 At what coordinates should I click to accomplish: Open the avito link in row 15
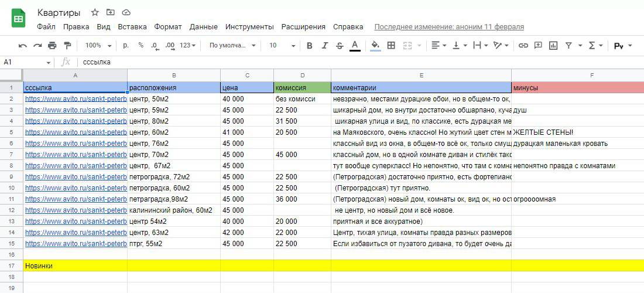tap(76, 243)
